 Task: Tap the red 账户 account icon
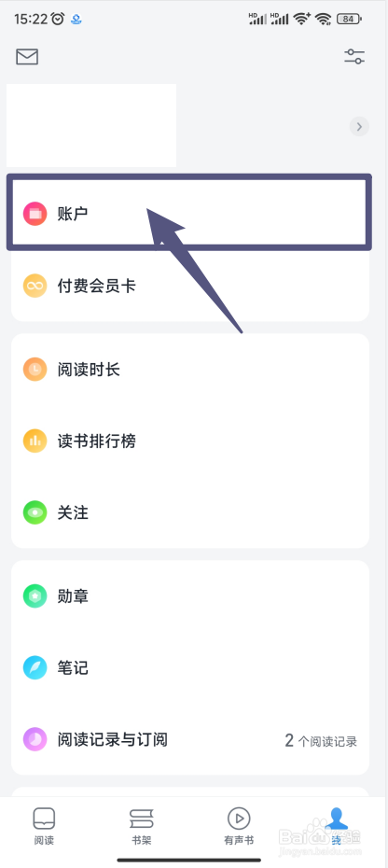tap(35, 214)
